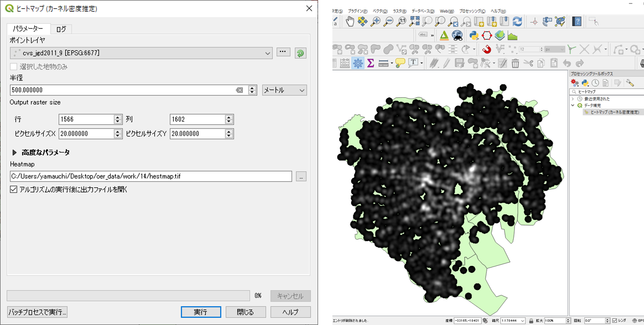Enable the 選択した地物のみ checkbox
This screenshot has width=644, height=325.
pyautogui.click(x=13, y=66)
